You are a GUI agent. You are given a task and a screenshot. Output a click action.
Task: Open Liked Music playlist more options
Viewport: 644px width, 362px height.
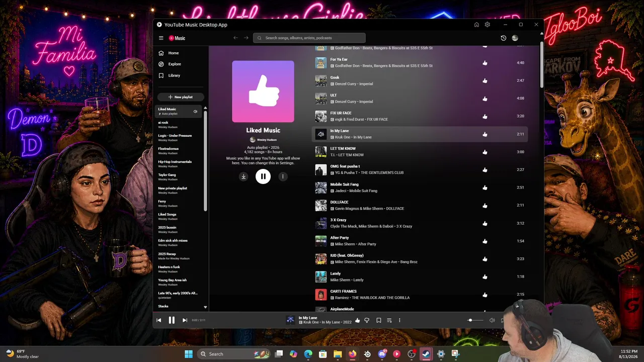click(283, 176)
